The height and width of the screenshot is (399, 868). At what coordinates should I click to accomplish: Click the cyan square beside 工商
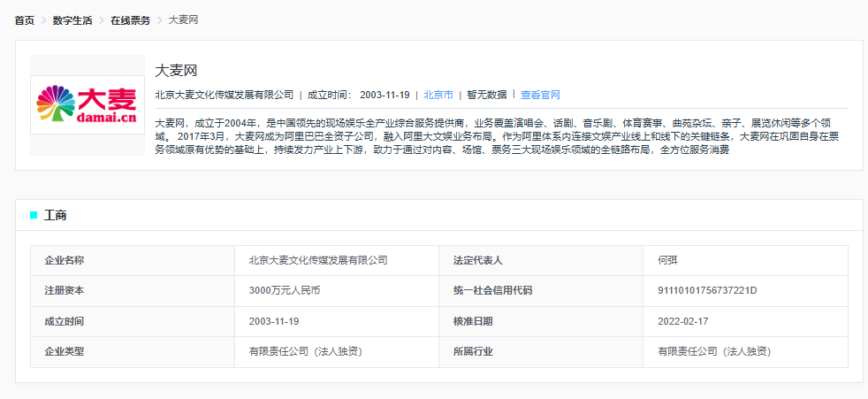(x=34, y=215)
